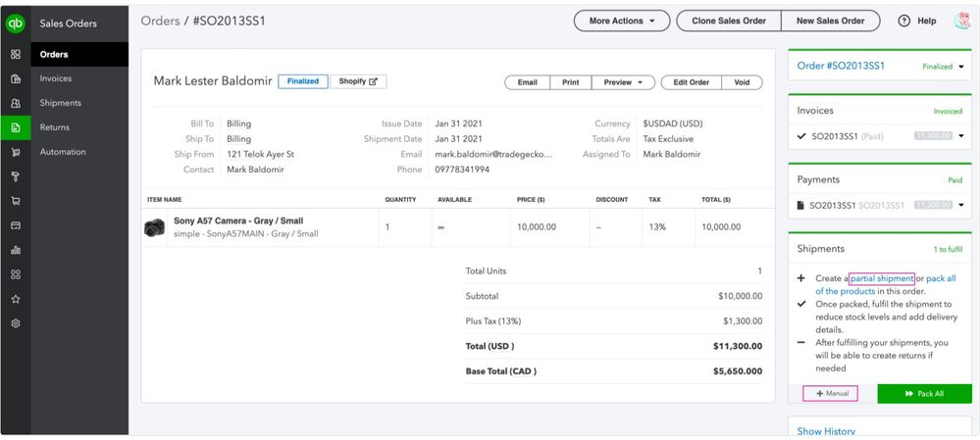Screen dimensions: 980x440
Task: Open the inventory box icon in the sidebar
Action: [x=16, y=78]
